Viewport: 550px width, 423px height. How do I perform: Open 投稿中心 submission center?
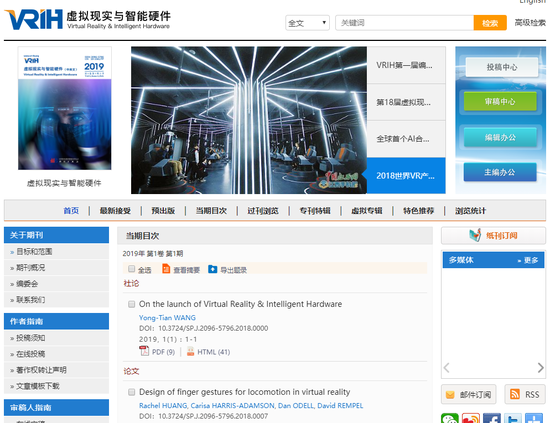[502, 67]
